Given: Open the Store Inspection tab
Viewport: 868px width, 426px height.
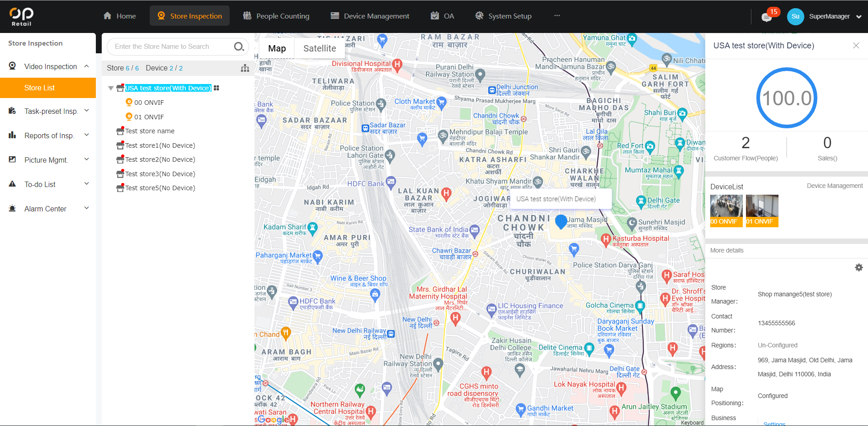Looking at the screenshot, I should click(189, 16).
